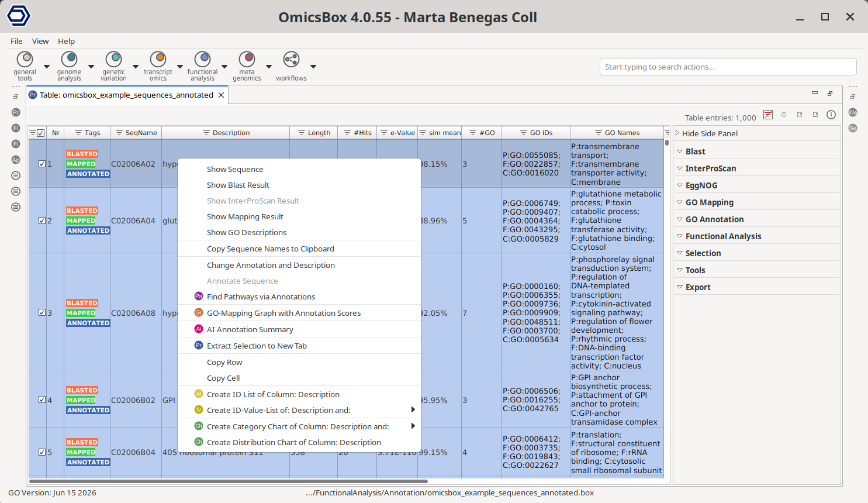Click the filter icon on the Tags column header
868x503 pixels.
[x=78, y=133]
